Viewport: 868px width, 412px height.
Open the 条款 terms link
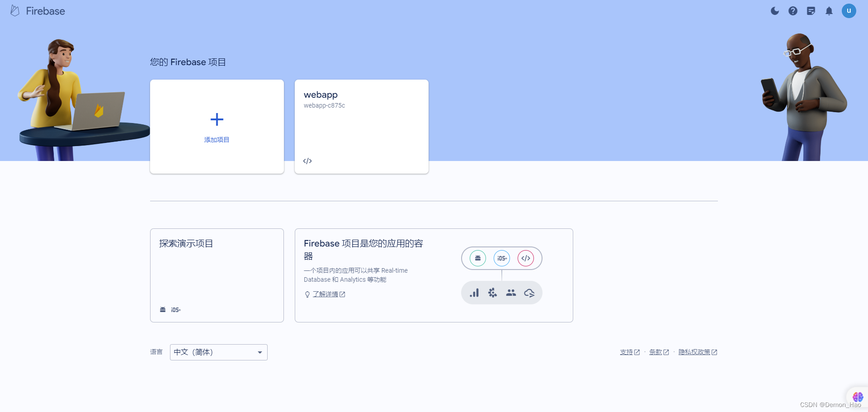tap(659, 352)
